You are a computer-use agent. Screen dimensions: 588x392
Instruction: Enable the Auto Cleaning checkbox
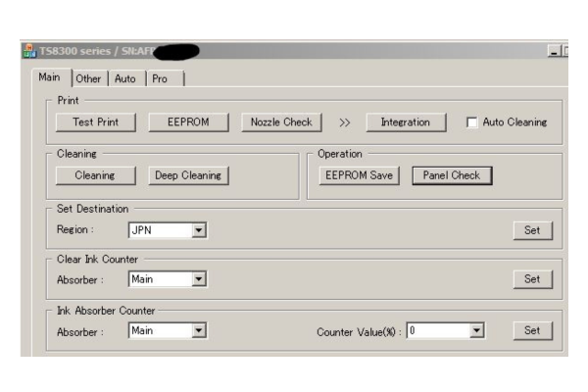point(471,122)
